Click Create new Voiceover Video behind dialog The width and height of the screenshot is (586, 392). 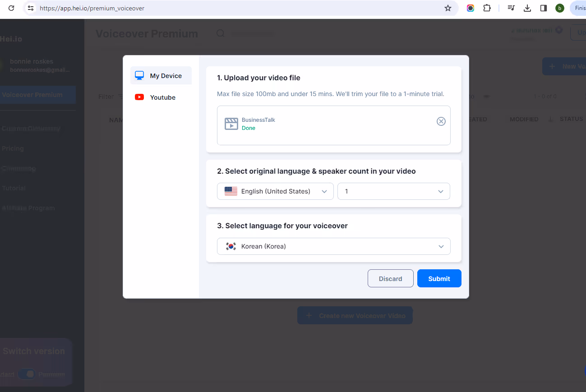tap(355, 315)
